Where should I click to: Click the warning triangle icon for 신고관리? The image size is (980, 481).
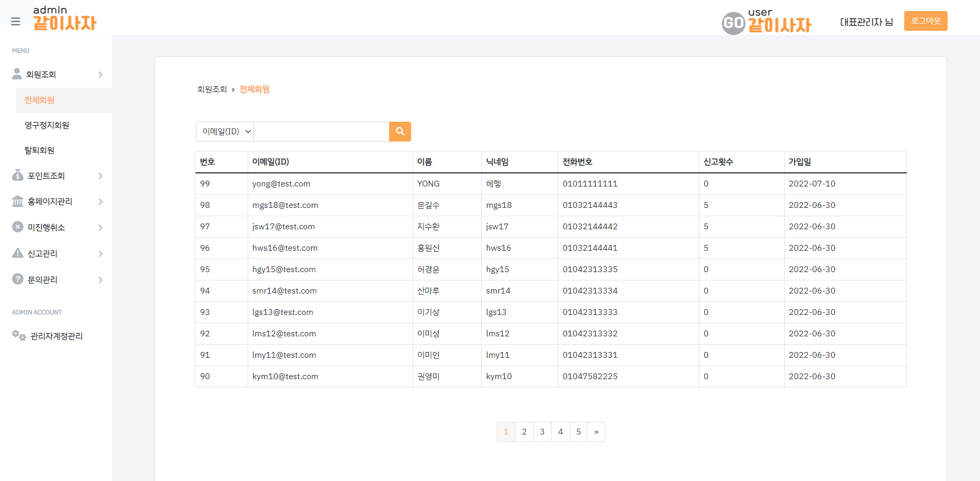click(x=18, y=253)
